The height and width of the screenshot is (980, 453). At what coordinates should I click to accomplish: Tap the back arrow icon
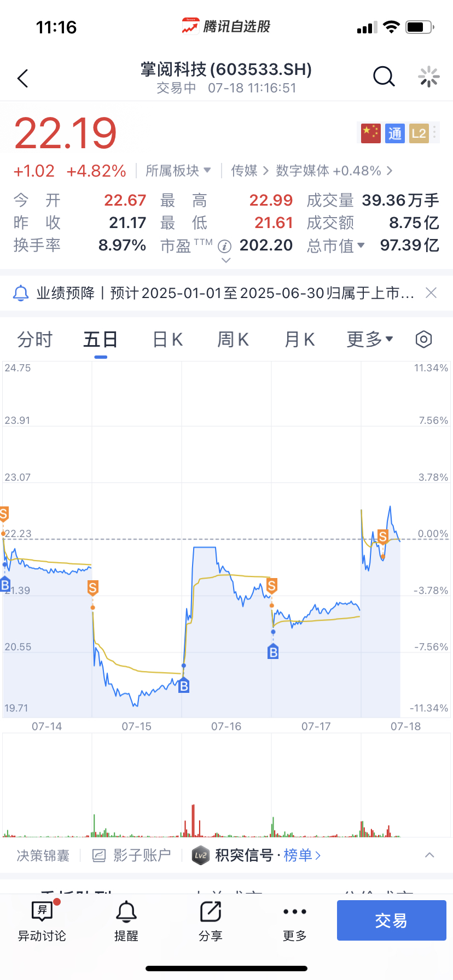(22, 79)
